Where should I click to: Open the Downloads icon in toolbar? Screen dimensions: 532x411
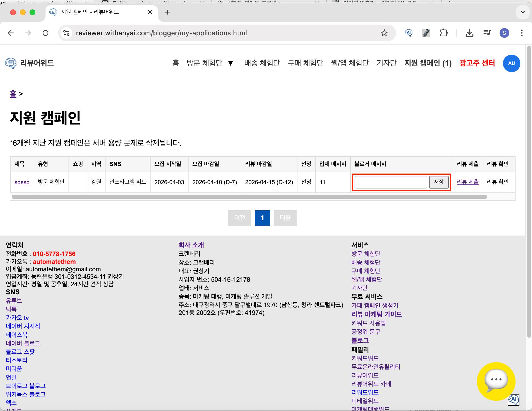click(469, 33)
